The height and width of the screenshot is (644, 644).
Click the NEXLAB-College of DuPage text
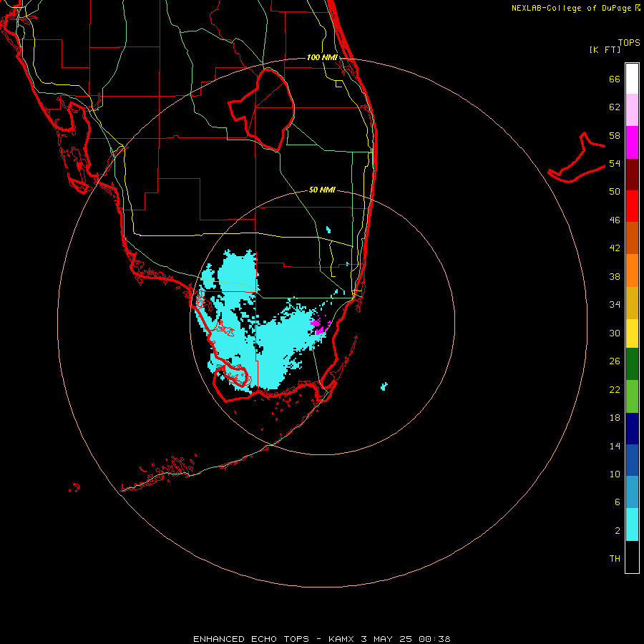click(x=571, y=8)
